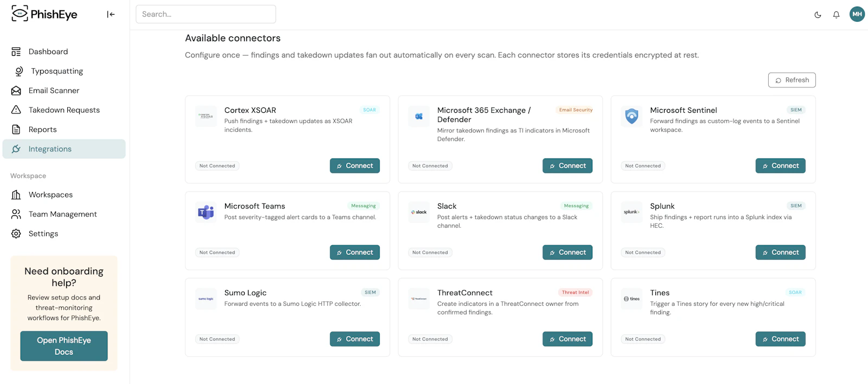Open Dashboard in the sidebar
Screen dimensions: 868x384
[64, 52]
